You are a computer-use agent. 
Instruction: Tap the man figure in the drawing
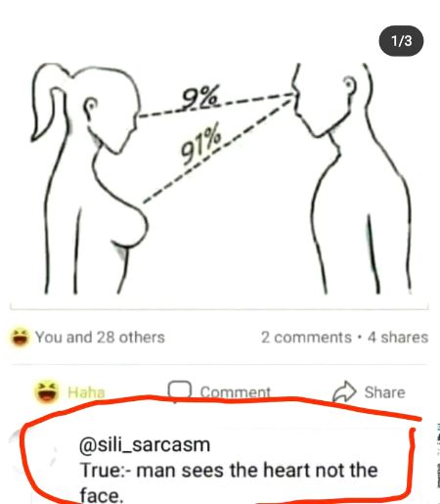point(352,178)
